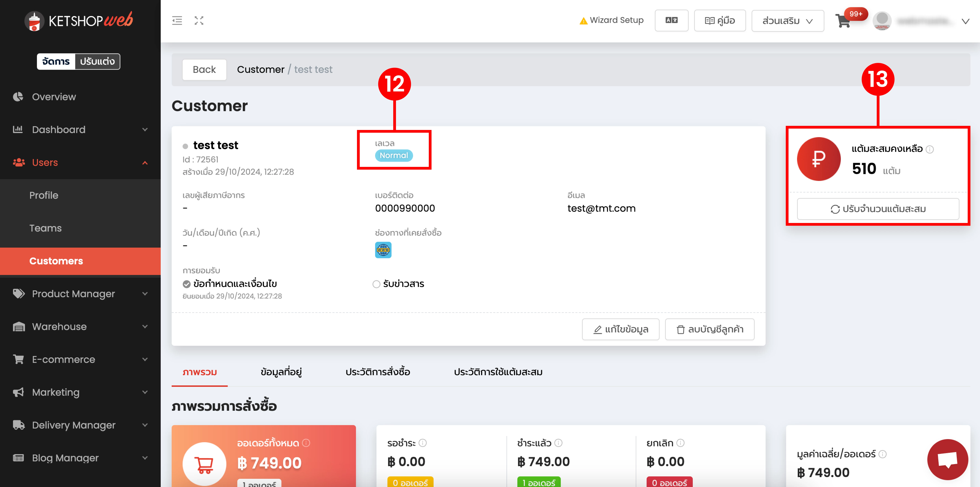Click the red points coin icon

(819, 159)
